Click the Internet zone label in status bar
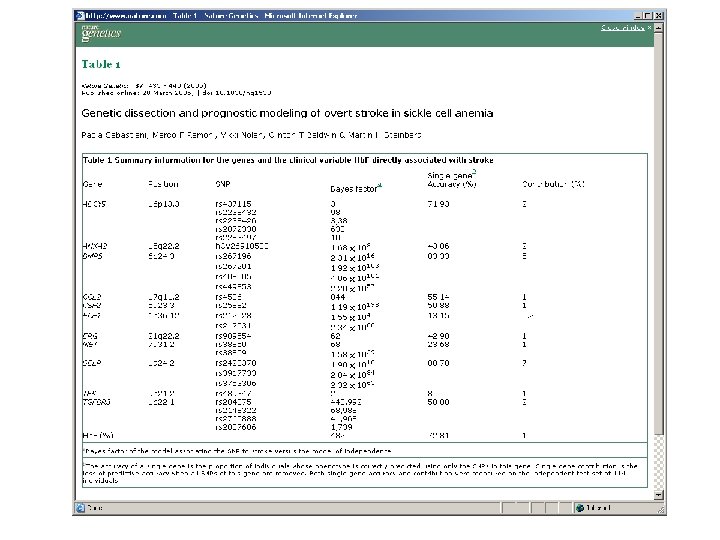The width and height of the screenshot is (720, 540). tap(598, 508)
